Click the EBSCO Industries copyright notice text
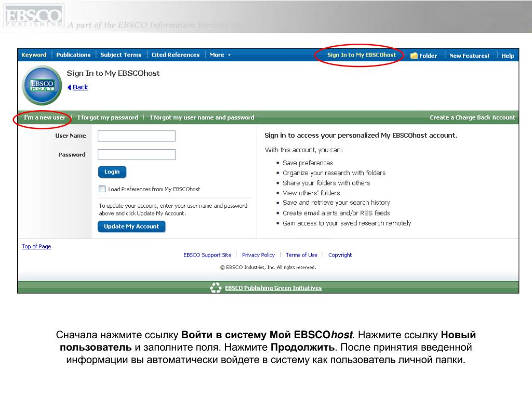532x399 pixels. 268,268
